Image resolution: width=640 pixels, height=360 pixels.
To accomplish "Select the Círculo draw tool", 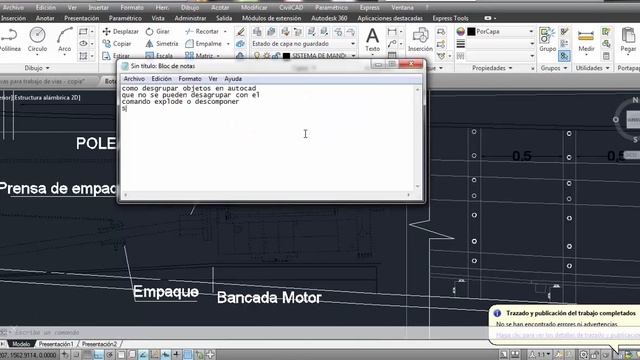I will 37,39.
